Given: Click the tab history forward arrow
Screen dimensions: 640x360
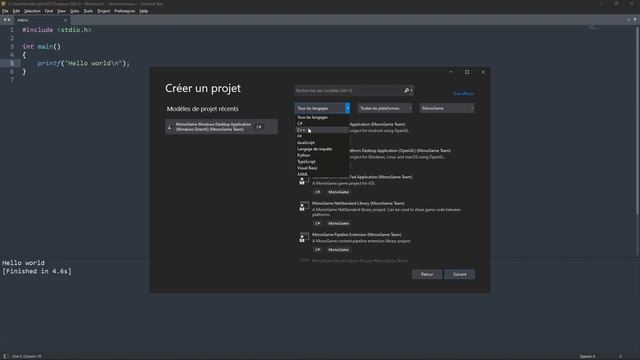Looking at the screenshot, I should click(9, 20).
